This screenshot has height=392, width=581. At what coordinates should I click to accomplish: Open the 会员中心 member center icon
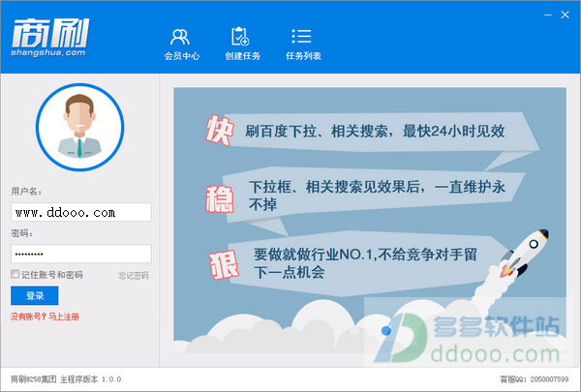[x=182, y=45]
